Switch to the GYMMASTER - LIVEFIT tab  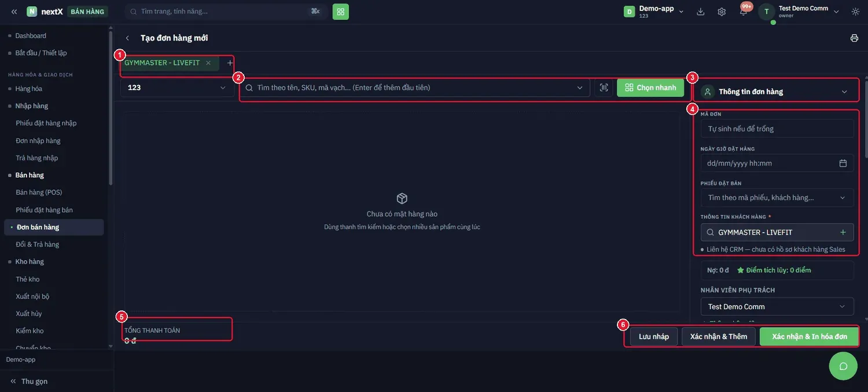[x=162, y=63]
